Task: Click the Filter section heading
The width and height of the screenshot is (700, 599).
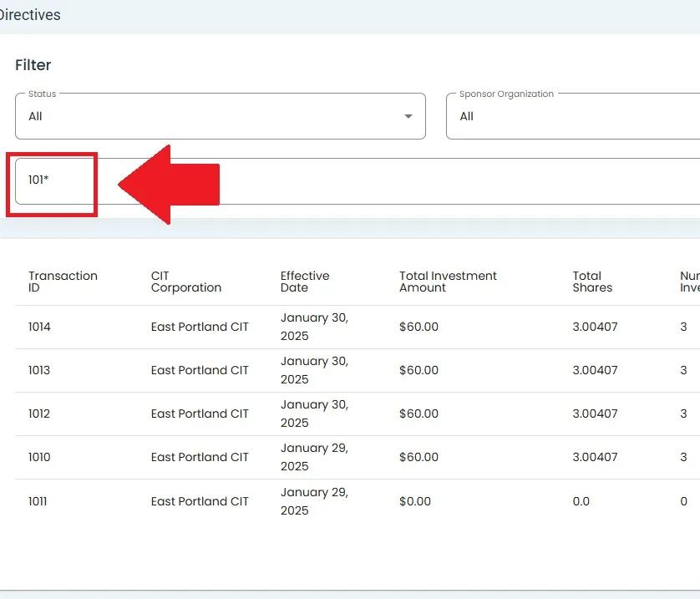Action: point(33,65)
